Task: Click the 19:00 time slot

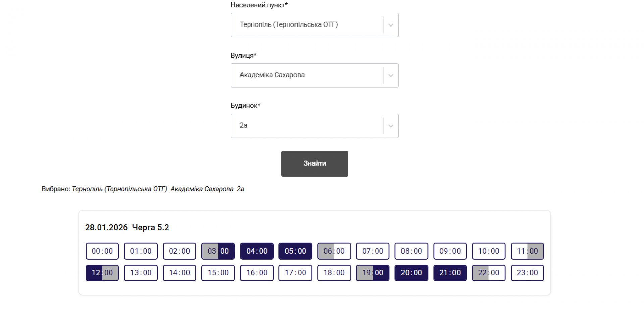Action: (373, 273)
